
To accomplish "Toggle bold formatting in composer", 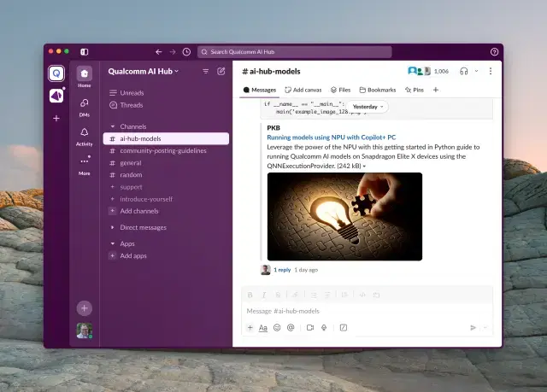I will [x=250, y=295].
